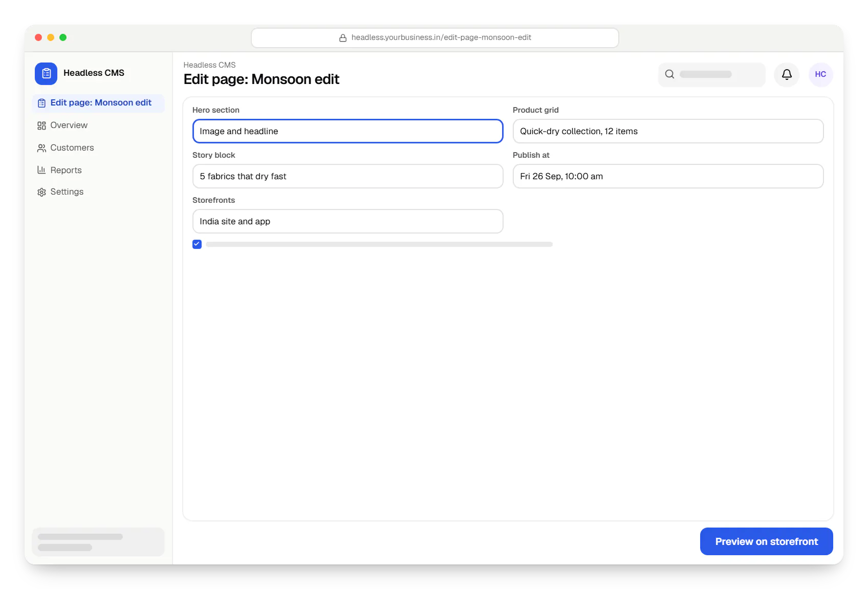Maximize the window with the green button

click(x=63, y=37)
